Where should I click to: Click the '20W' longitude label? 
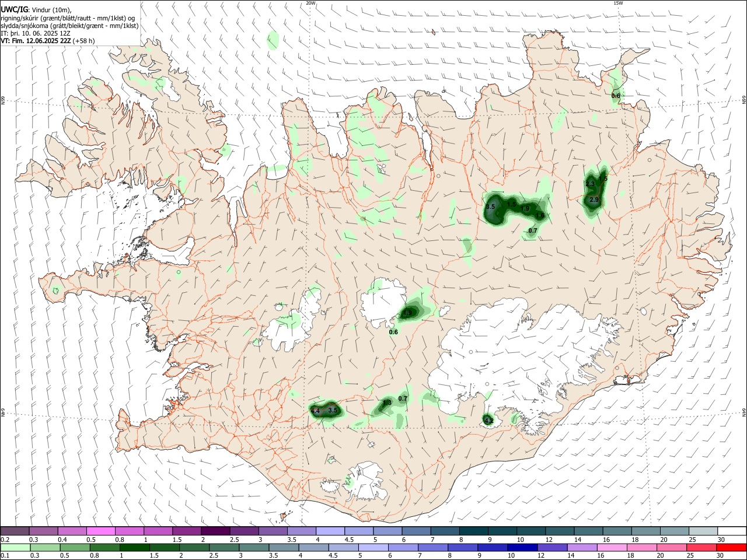click(310, 3)
